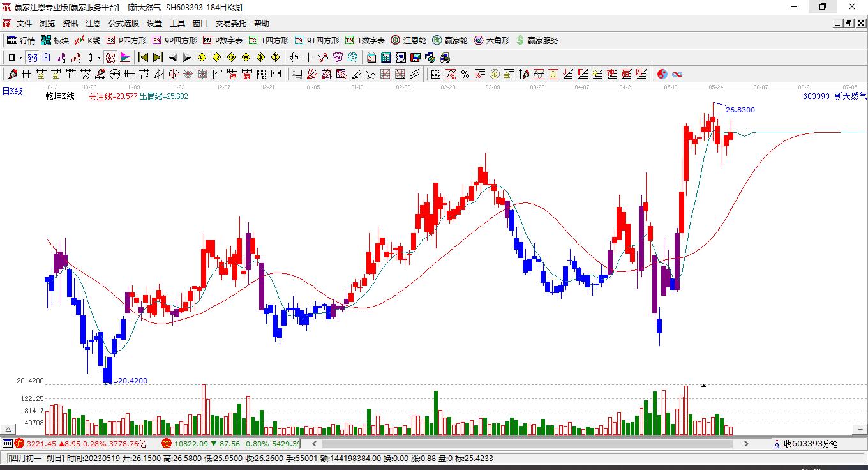Click the 沪 index 3221.45 status entry
The image size is (868, 470).
click(80, 443)
